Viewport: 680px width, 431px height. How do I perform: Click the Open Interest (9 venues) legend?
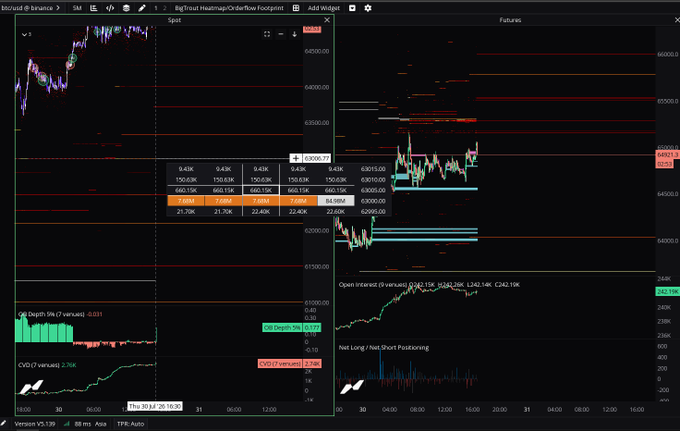(373, 284)
